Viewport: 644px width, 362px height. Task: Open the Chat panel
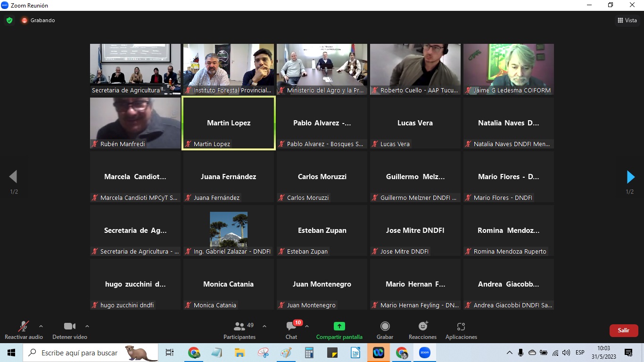(291, 330)
